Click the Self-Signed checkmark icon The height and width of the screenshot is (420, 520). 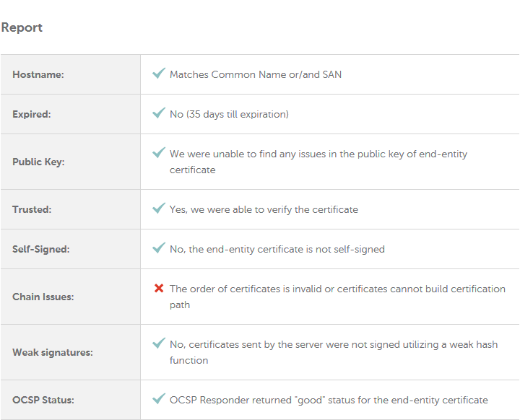pos(159,248)
